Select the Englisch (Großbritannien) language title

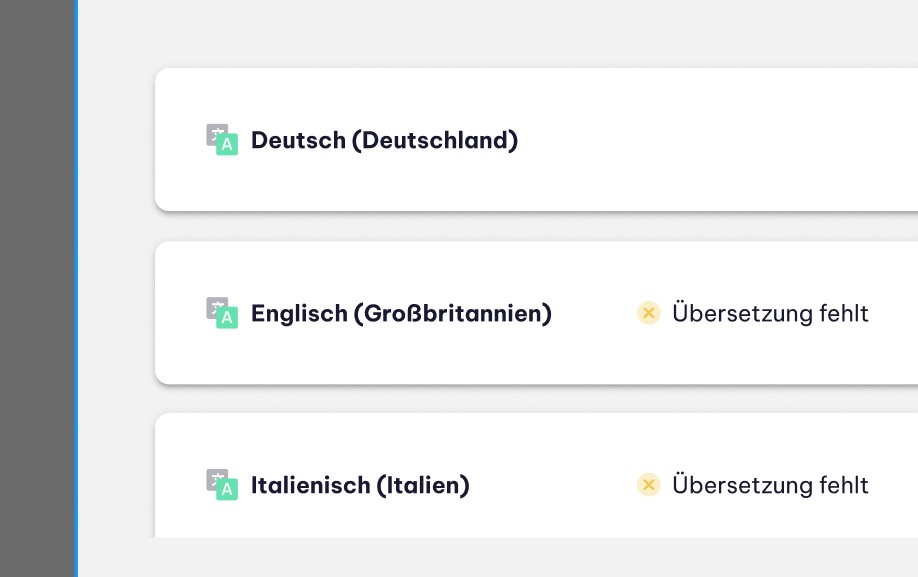click(402, 314)
